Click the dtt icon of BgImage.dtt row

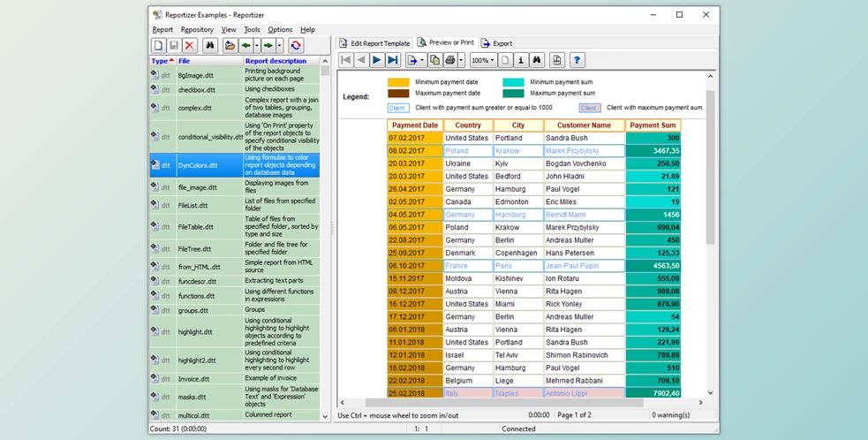(155, 75)
